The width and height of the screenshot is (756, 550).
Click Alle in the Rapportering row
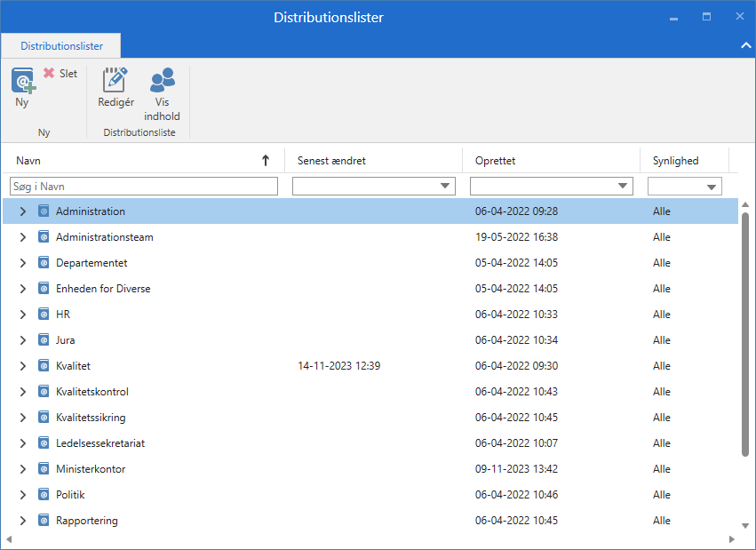(662, 521)
